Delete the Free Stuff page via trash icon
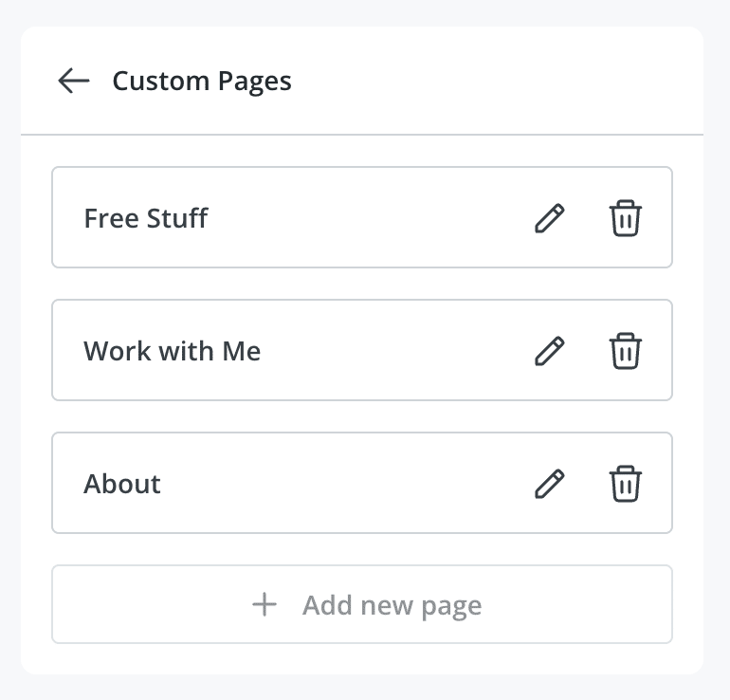The image size is (730, 700). [x=626, y=218]
